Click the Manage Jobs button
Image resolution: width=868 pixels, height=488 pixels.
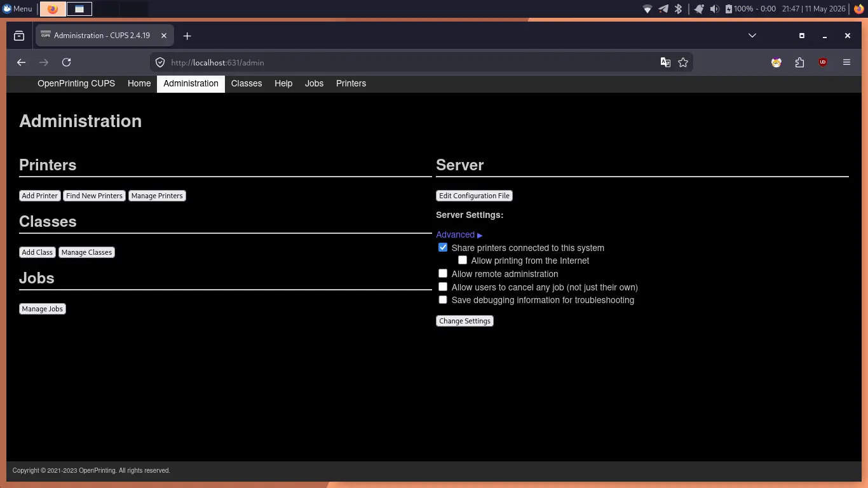43,309
